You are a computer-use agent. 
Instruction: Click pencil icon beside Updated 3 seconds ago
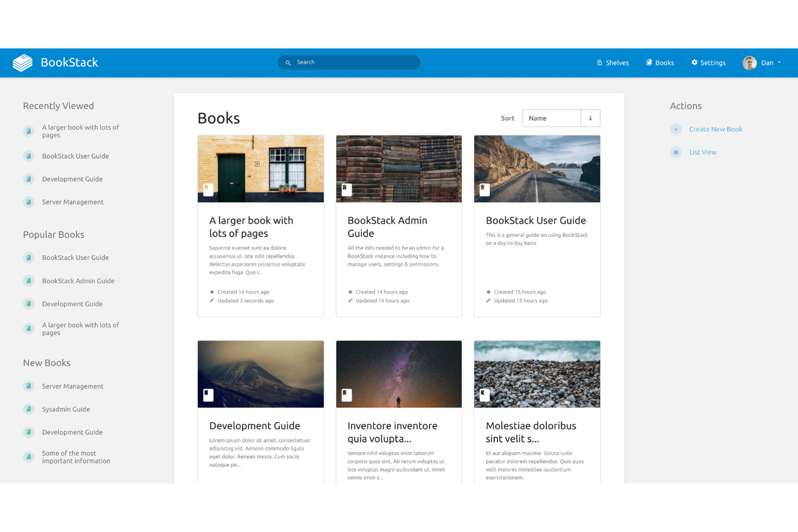pos(212,301)
